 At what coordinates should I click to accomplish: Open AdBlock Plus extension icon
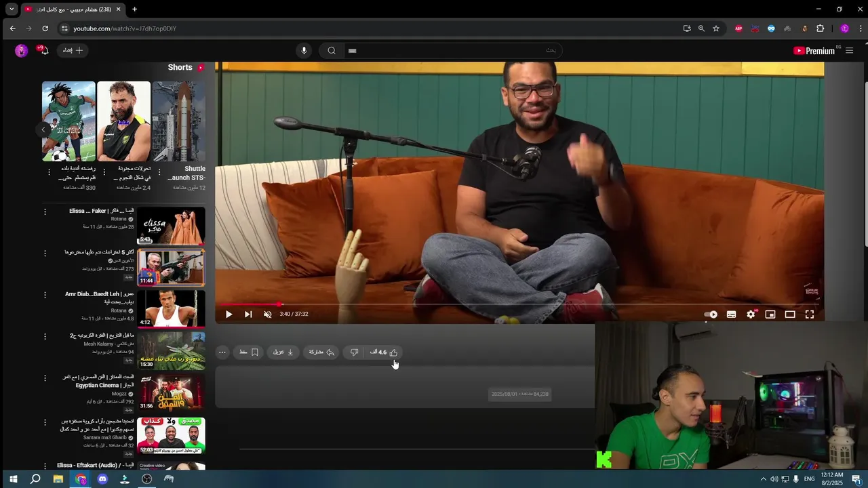point(738,28)
